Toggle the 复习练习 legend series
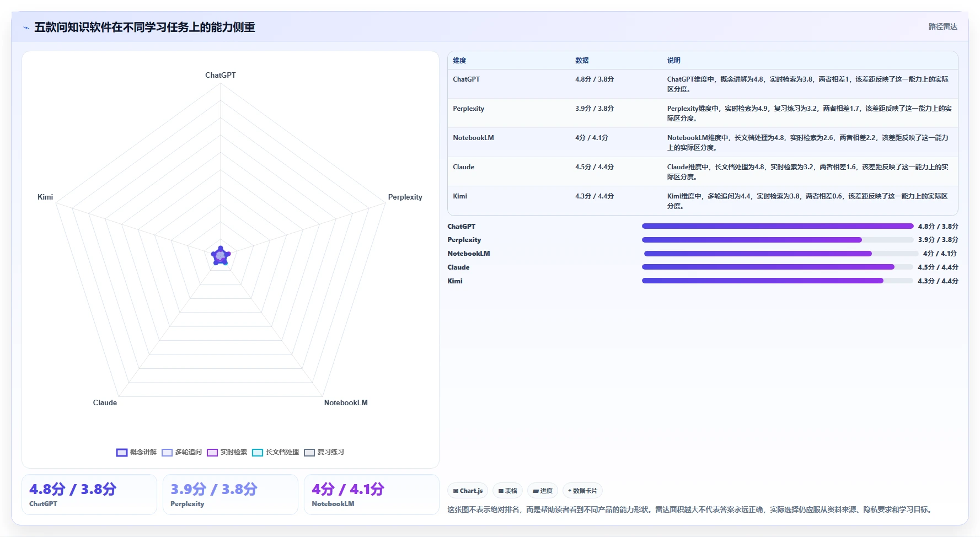 (324, 452)
